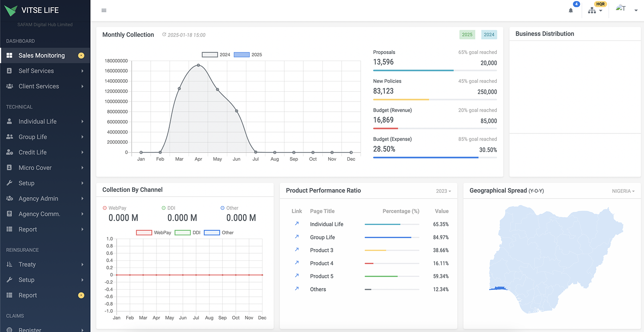
Task: Open the Group Life arrow link
Action: click(297, 237)
